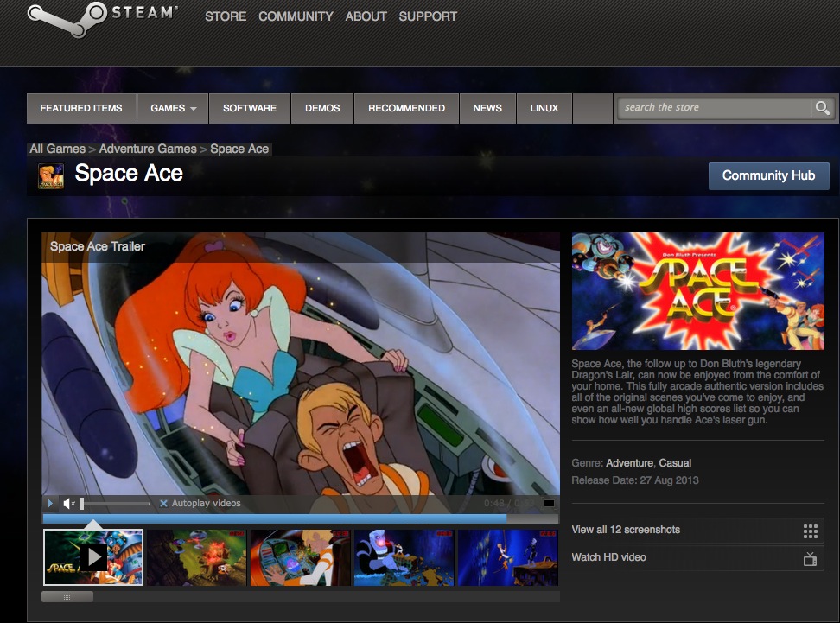Mute the trailer with the speaker icon
Viewport: 840px width, 623px height.
click(69, 504)
